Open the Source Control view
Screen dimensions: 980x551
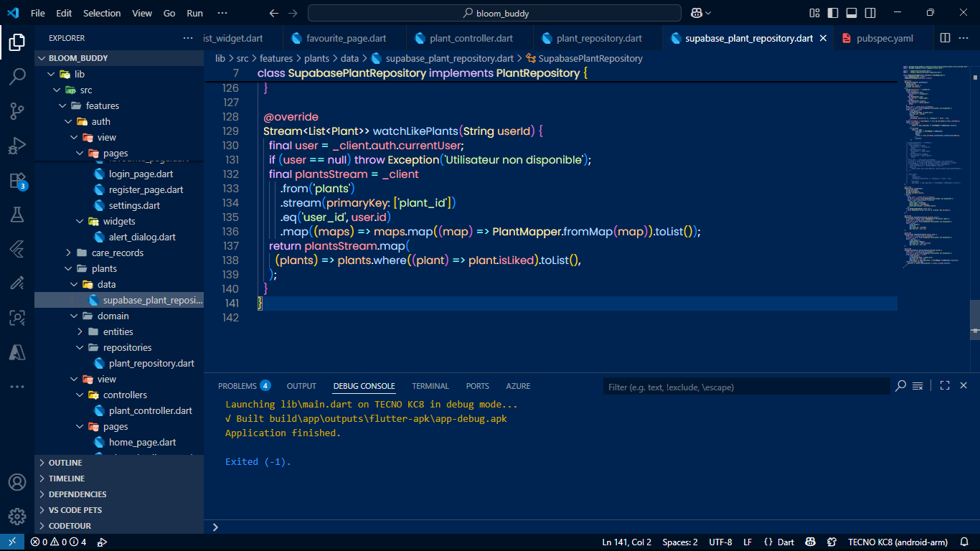click(17, 110)
